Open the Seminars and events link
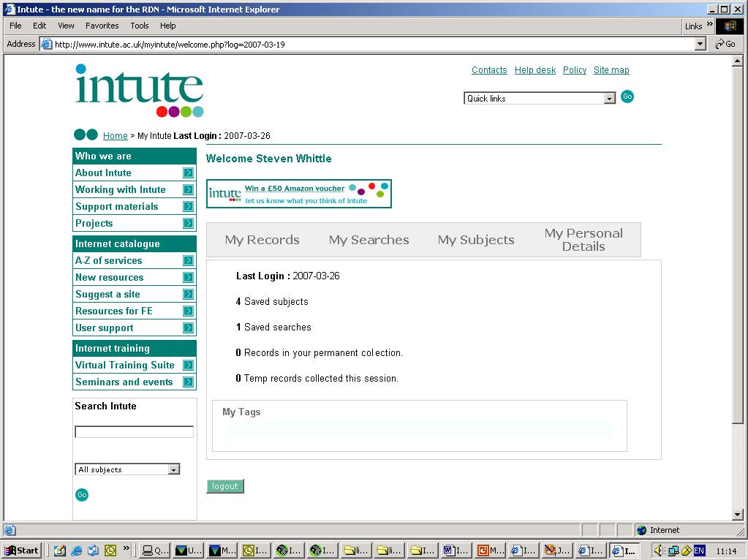748x560 pixels. pos(124,382)
